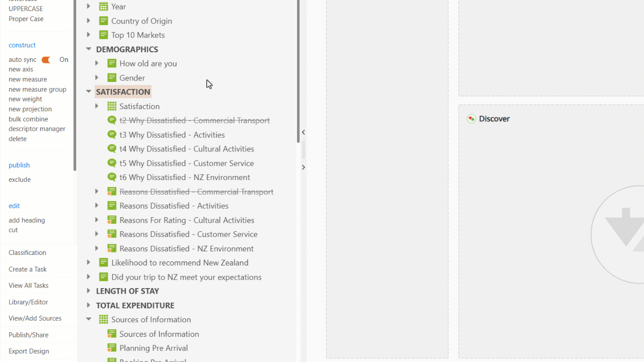
Task: Expand Reasons Dissatisfied - NZ Environment
Action: (97, 248)
